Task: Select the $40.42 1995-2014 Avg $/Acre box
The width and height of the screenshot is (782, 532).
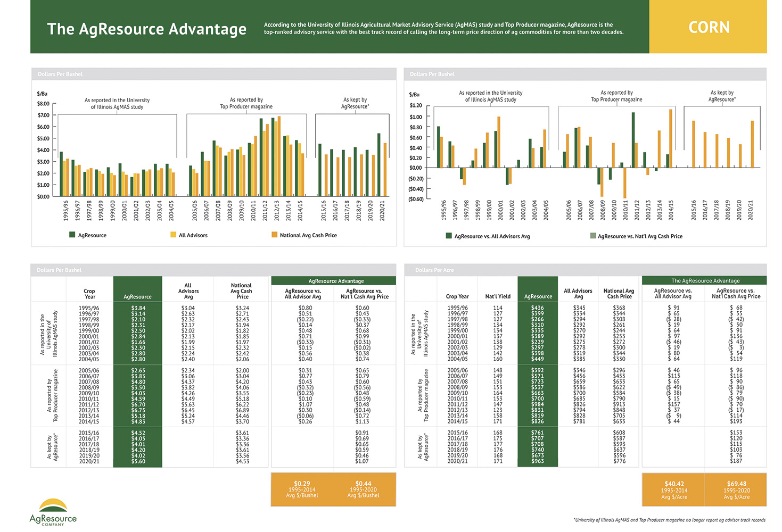Action: coord(674,490)
